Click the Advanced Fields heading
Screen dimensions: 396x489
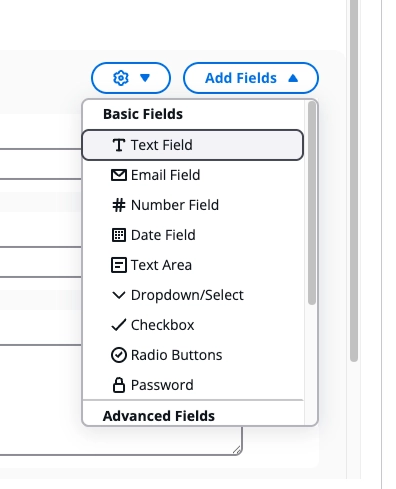point(159,416)
